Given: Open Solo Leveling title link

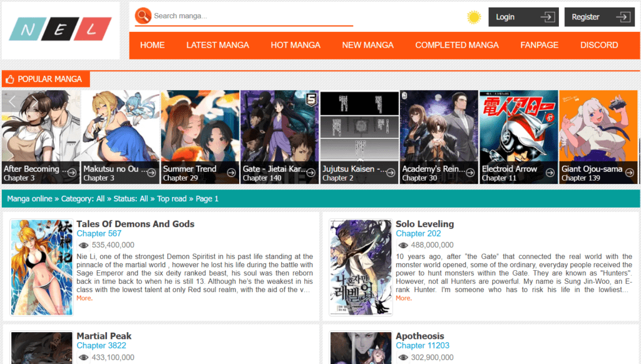Looking at the screenshot, I should pos(425,224).
